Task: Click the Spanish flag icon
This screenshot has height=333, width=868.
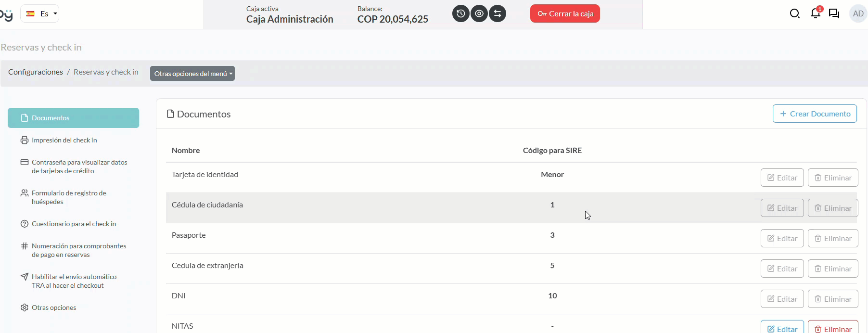Action: (x=30, y=13)
